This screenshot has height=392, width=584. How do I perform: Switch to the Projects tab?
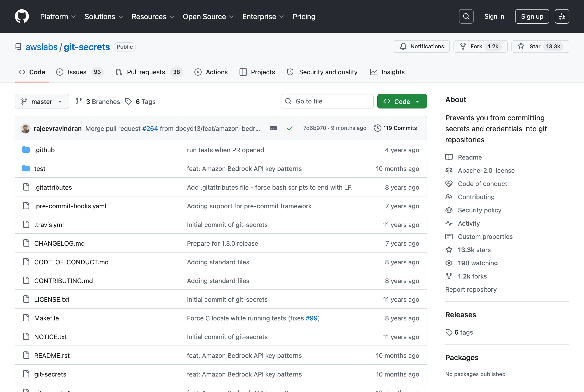click(257, 72)
